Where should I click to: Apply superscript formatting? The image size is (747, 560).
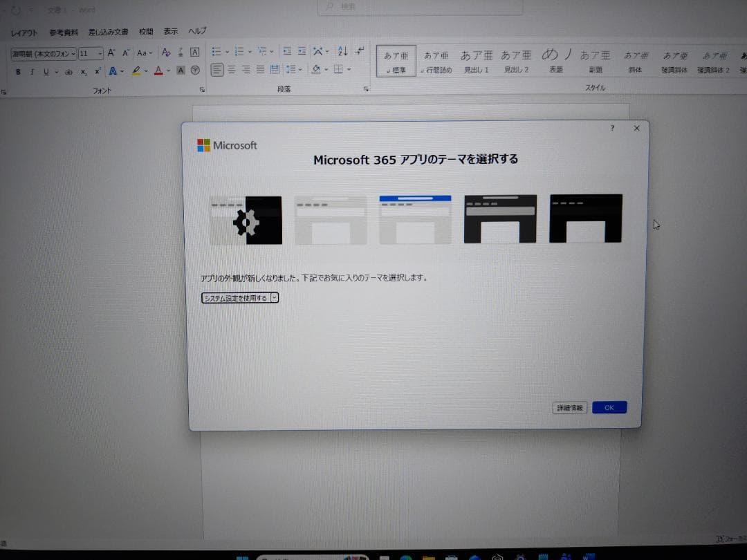pyautogui.click(x=98, y=71)
